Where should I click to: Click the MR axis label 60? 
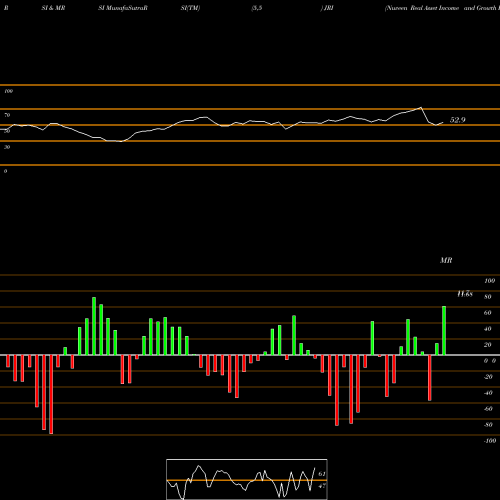coord(488,313)
